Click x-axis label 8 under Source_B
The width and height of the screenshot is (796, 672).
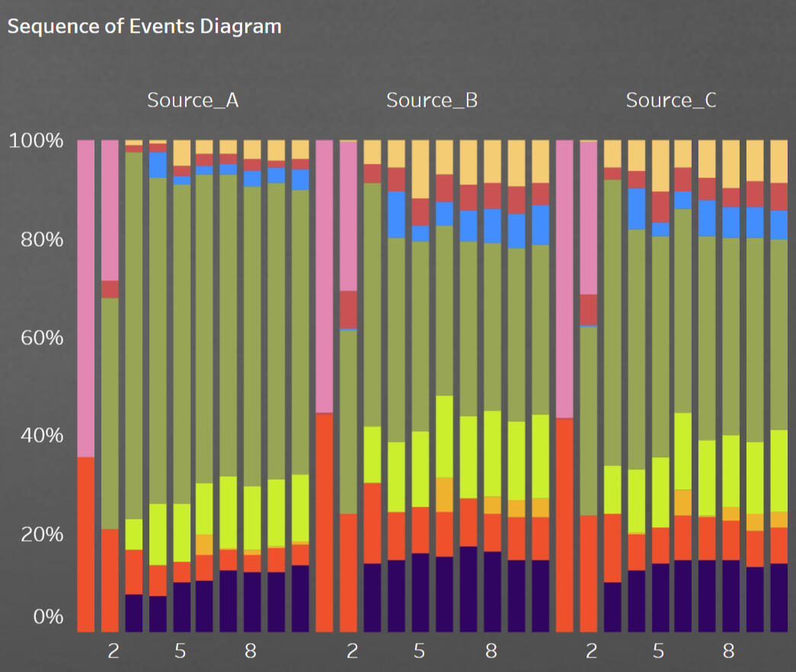point(491,651)
